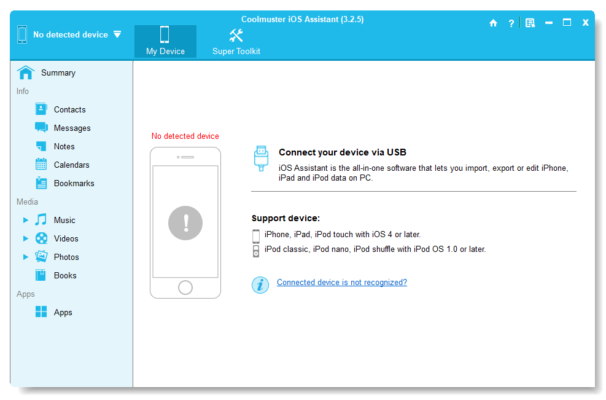The width and height of the screenshot is (606, 400).
Task: Select Videos in the sidebar
Action: tap(66, 238)
